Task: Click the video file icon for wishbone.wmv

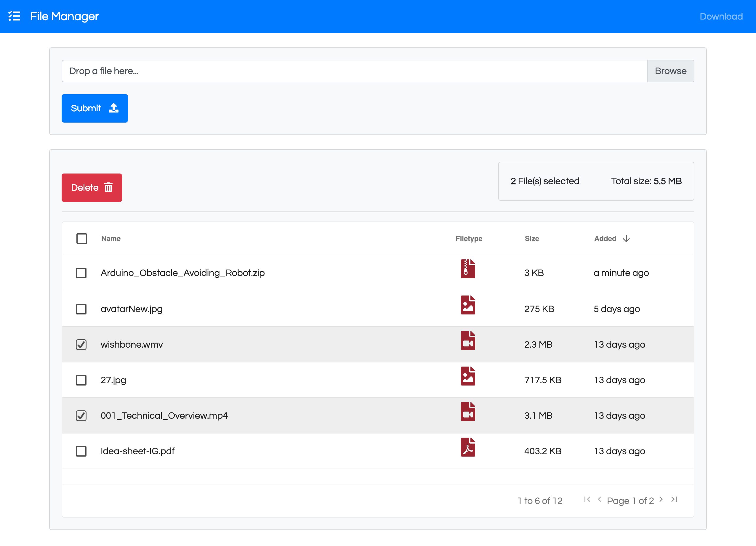Action: pyautogui.click(x=468, y=341)
